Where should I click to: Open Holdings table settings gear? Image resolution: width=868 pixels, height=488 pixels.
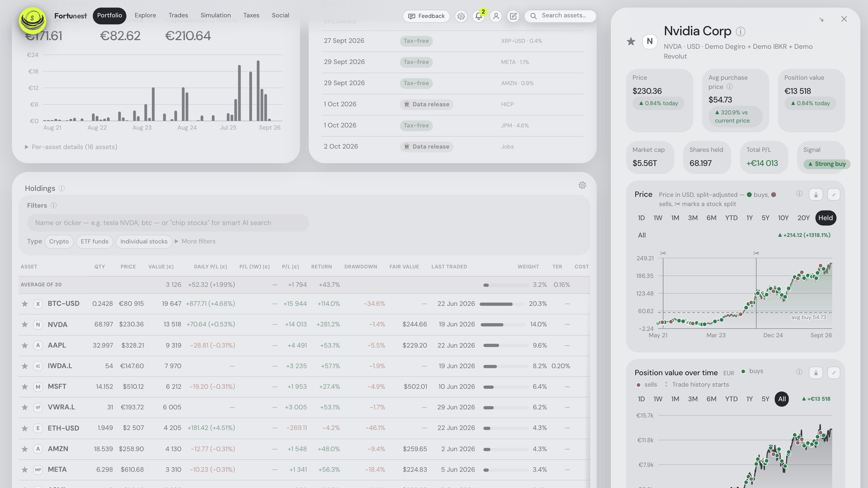pyautogui.click(x=582, y=185)
